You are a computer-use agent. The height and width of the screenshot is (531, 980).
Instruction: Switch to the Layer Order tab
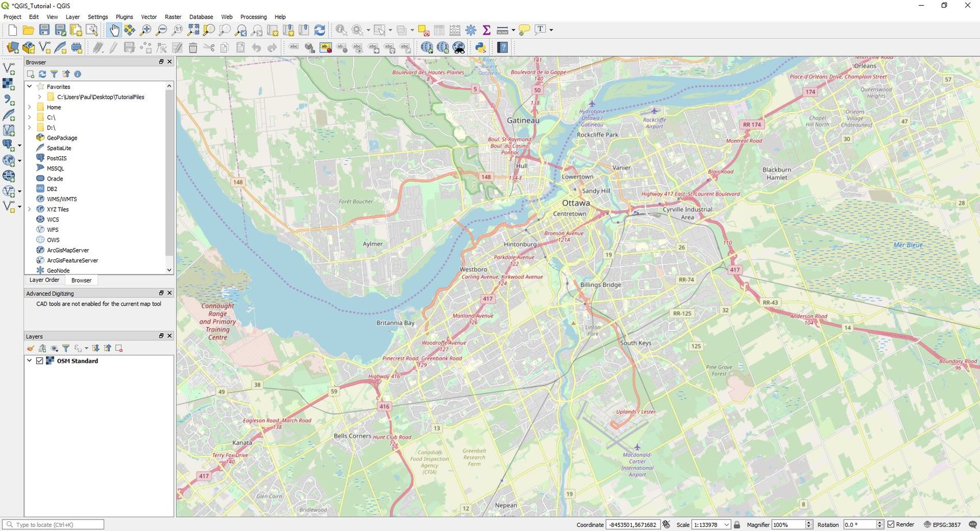coord(44,280)
